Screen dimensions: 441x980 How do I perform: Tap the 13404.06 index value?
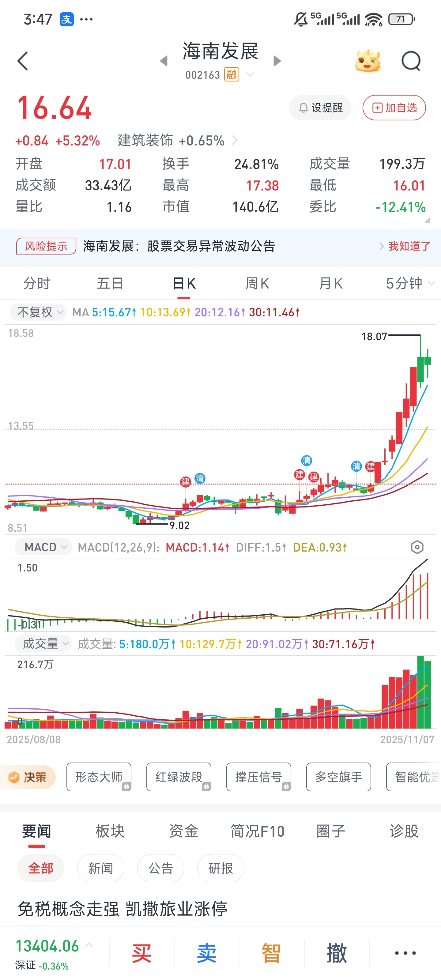pos(47,946)
